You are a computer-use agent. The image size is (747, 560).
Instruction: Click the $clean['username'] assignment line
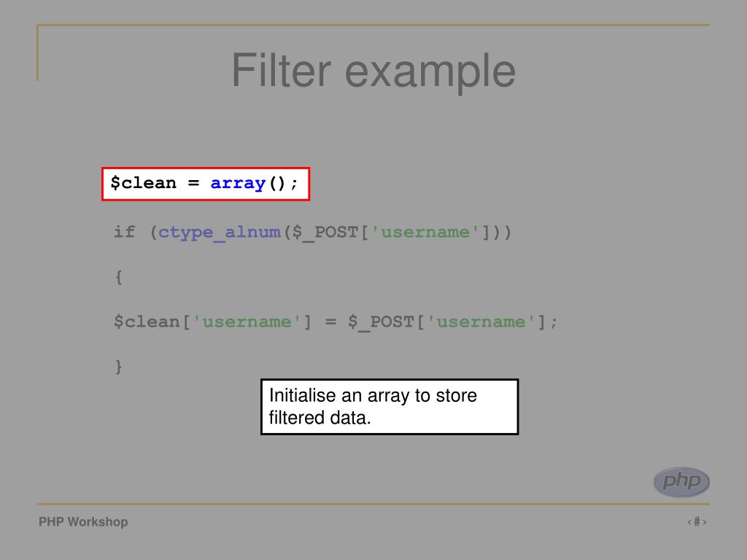click(x=336, y=322)
